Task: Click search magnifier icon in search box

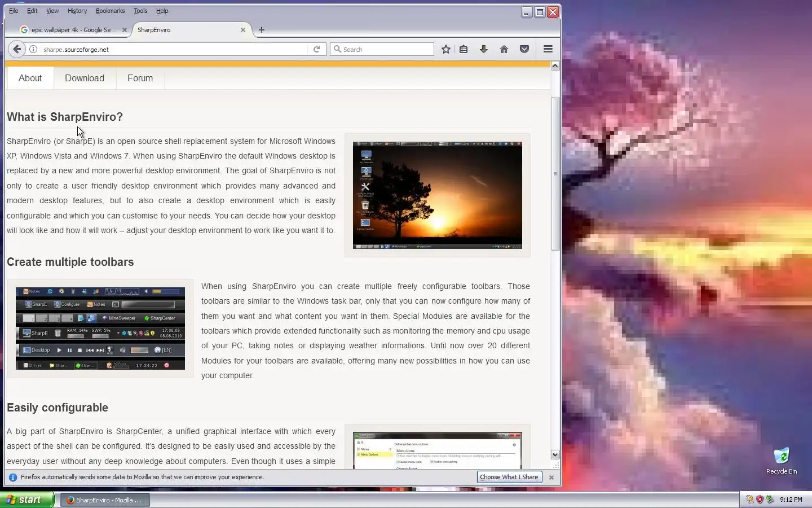Action: [x=338, y=49]
